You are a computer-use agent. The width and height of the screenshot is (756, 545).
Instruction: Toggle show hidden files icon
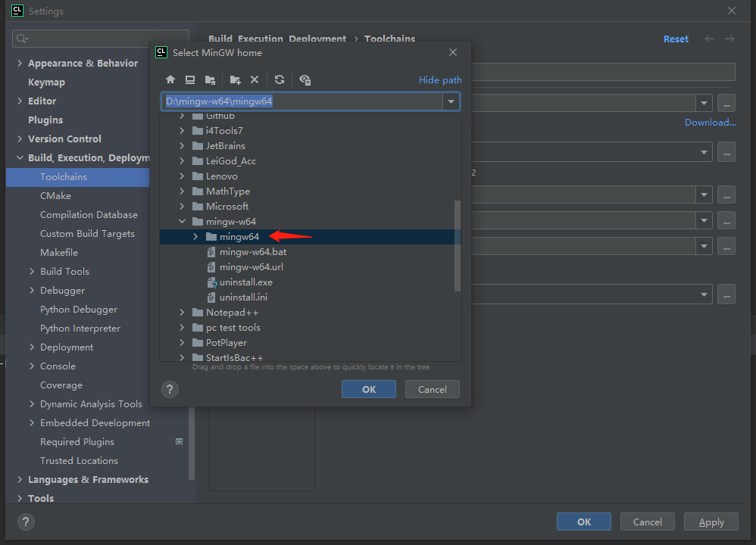click(305, 79)
